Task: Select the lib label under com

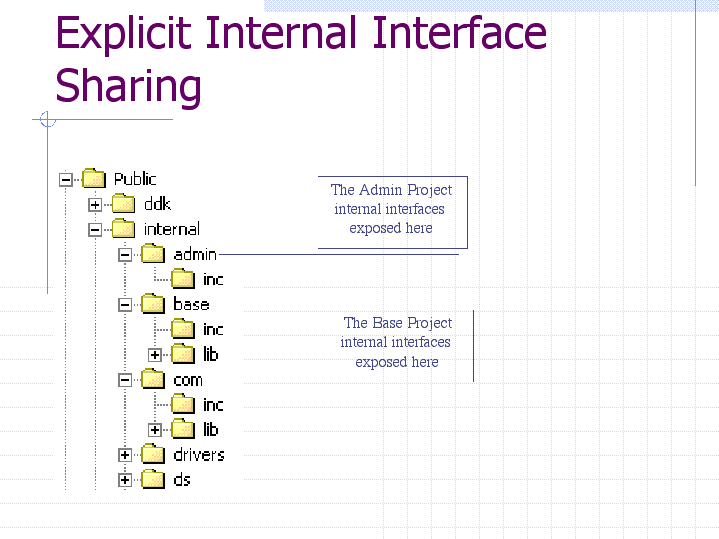Action: [x=211, y=430]
